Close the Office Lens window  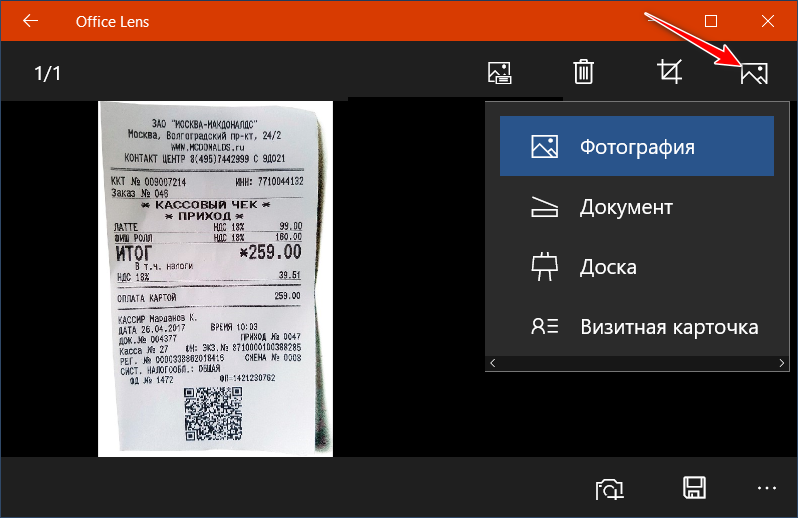tap(768, 21)
